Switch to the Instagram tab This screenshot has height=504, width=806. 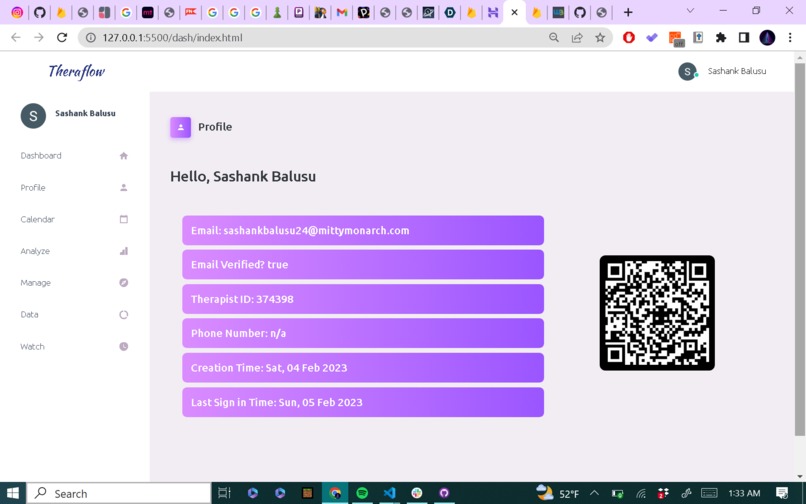17,12
